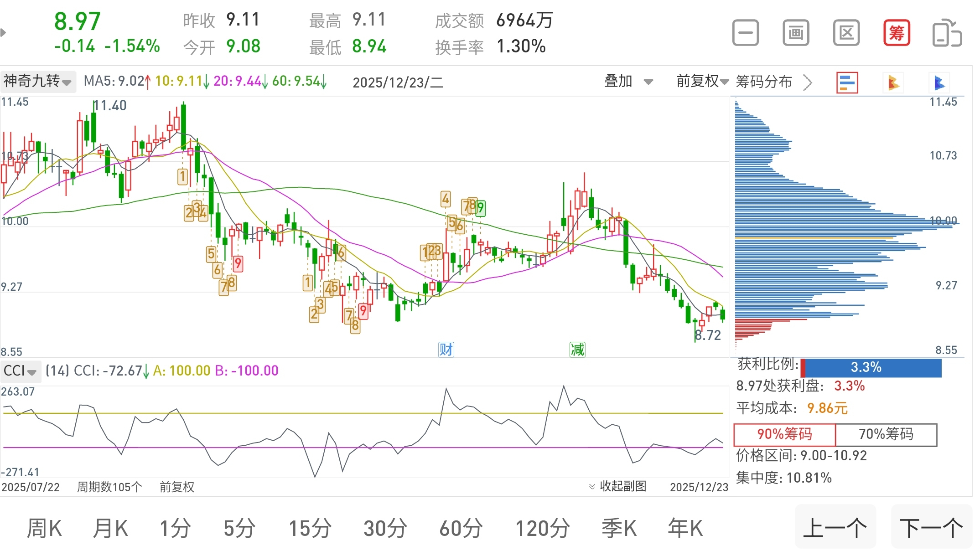Click the minus-line icon in top toolbar

745,33
